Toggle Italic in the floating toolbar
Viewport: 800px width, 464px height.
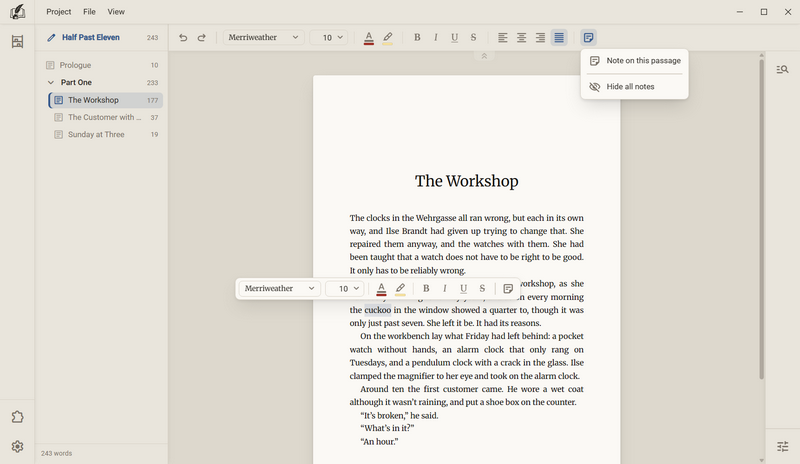pyautogui.click(x=445, y=288)
